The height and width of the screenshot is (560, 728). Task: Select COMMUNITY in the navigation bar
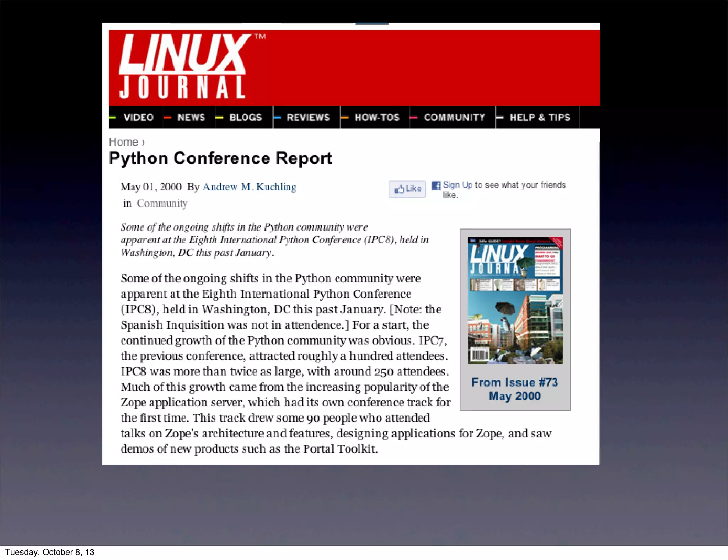pos(454,118)
